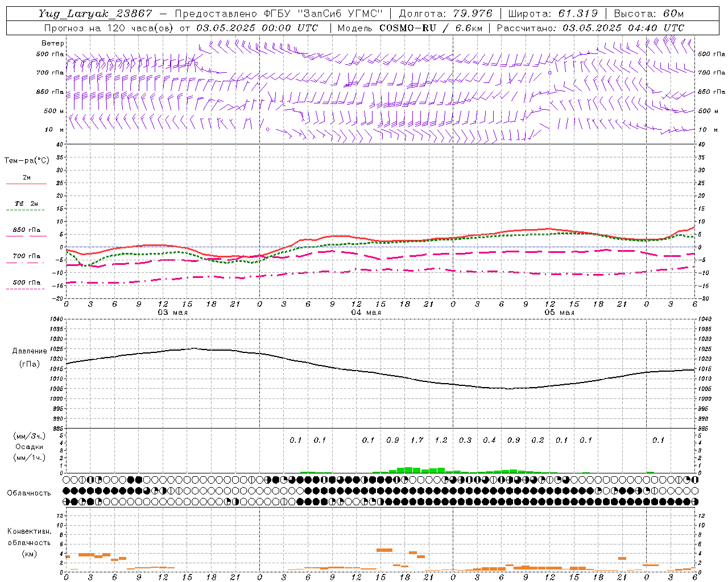Click the 0.4 precipitation value
728x582 pixels.
[x=489, y=440]
